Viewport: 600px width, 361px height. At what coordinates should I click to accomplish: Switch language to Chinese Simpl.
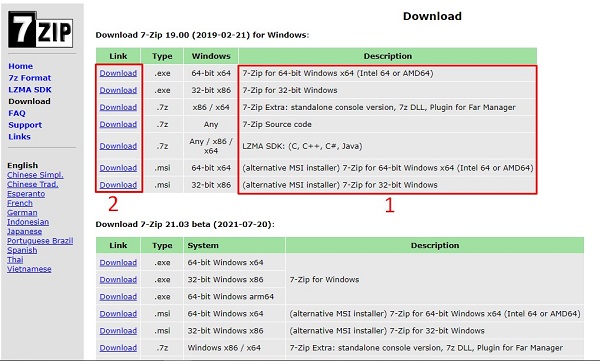pyautogui.click(x=35, y=175)
